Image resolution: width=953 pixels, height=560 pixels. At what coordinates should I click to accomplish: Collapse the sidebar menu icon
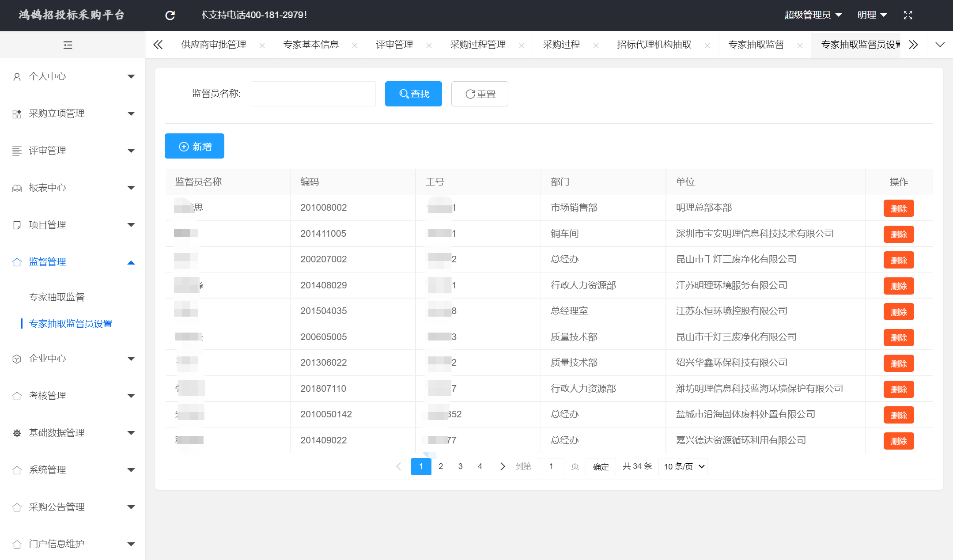coord(68,45)
